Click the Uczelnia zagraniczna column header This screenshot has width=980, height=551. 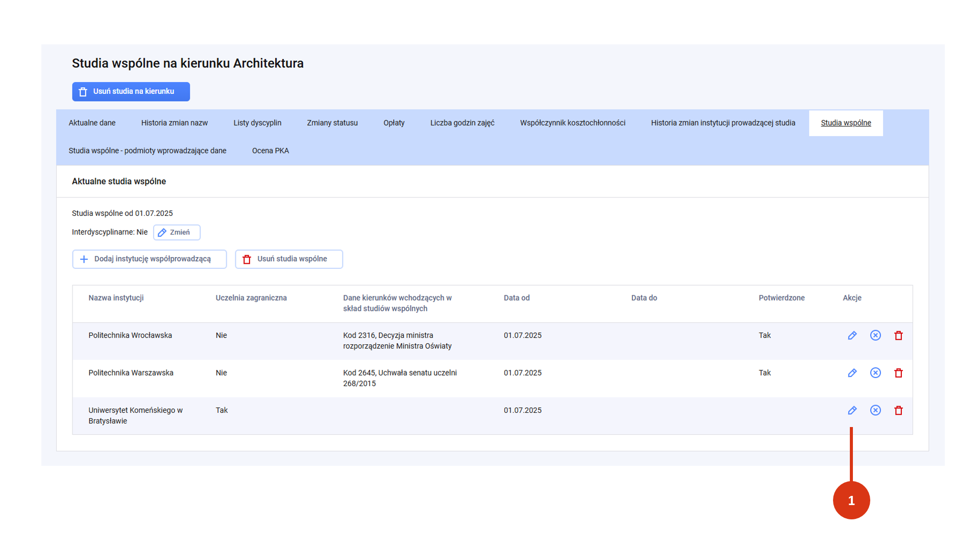click(x=251, y=298)
